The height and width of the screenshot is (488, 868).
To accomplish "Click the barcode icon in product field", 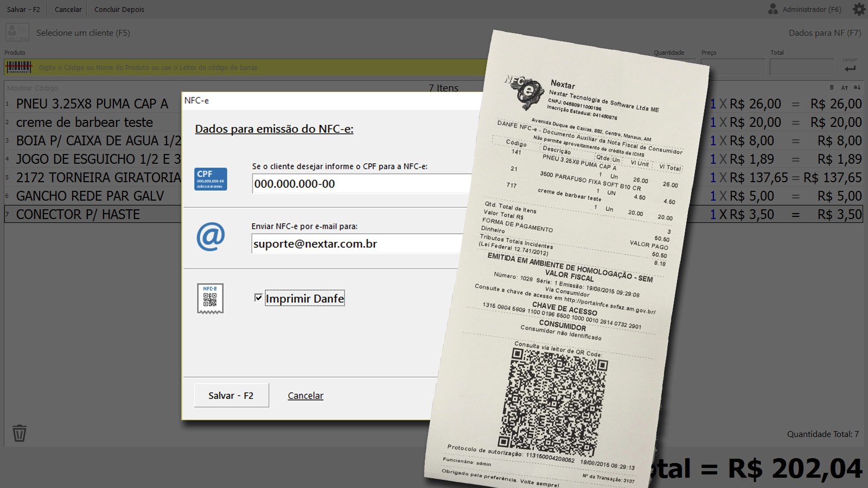I will tap(19, 67).
